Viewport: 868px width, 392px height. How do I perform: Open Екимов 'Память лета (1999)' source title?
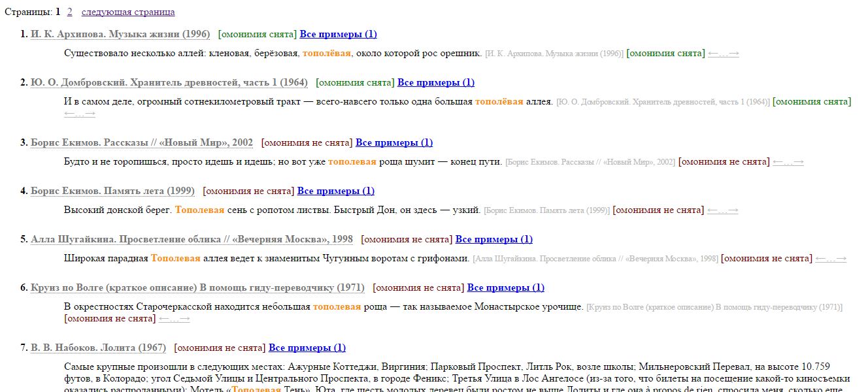112,191
